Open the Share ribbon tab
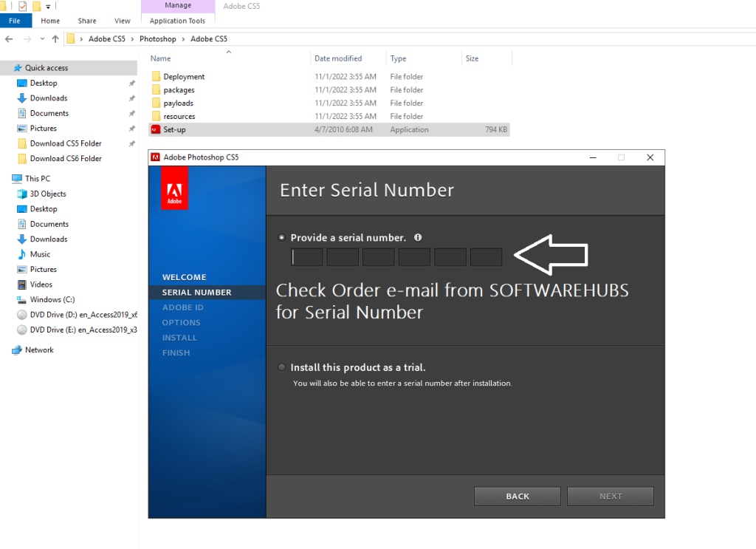756x549 pixels. click(x=87, y=21)
